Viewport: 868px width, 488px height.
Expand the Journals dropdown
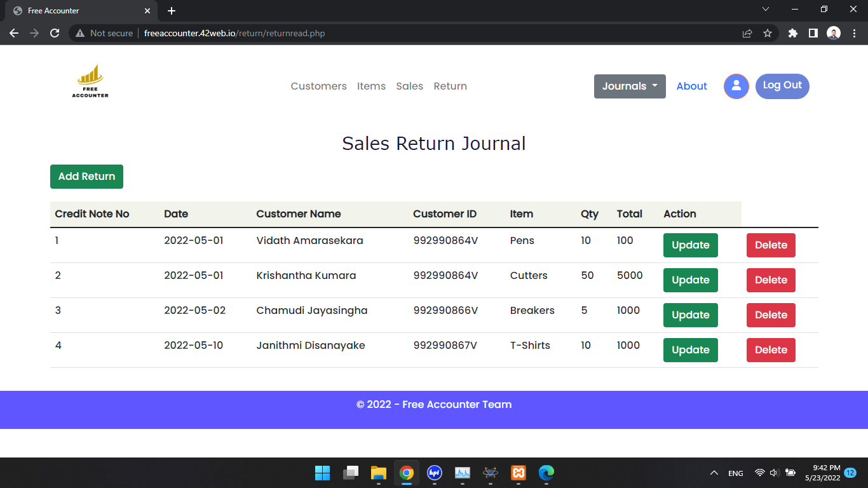[x=630, y=86]
